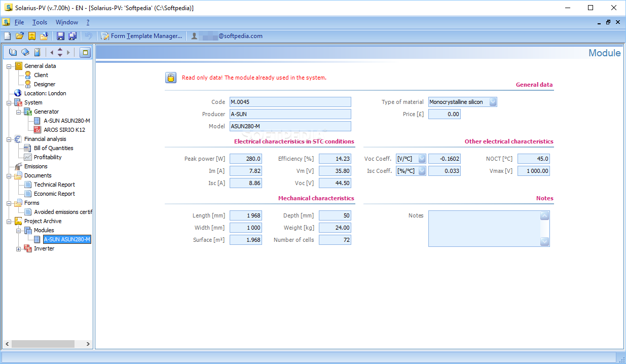Click the Notes scroll down arrow
626x364 pixels.
[545, 241]
